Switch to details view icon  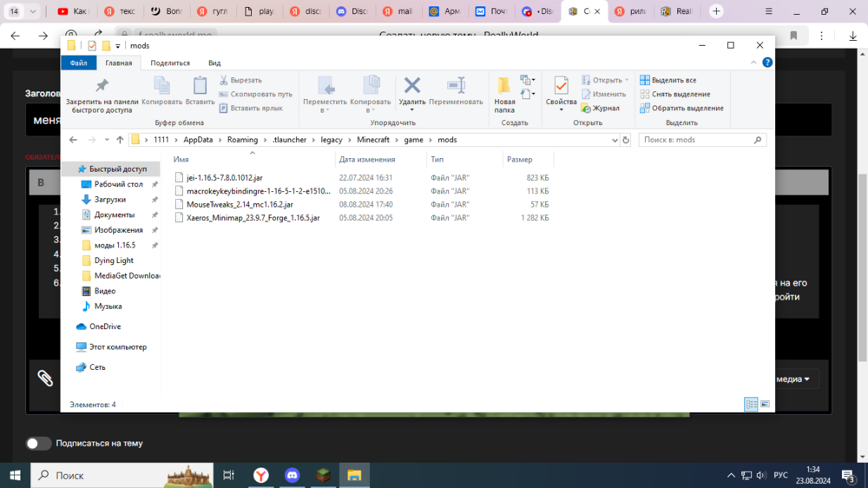pyautogui.click(x=751, y=405)
